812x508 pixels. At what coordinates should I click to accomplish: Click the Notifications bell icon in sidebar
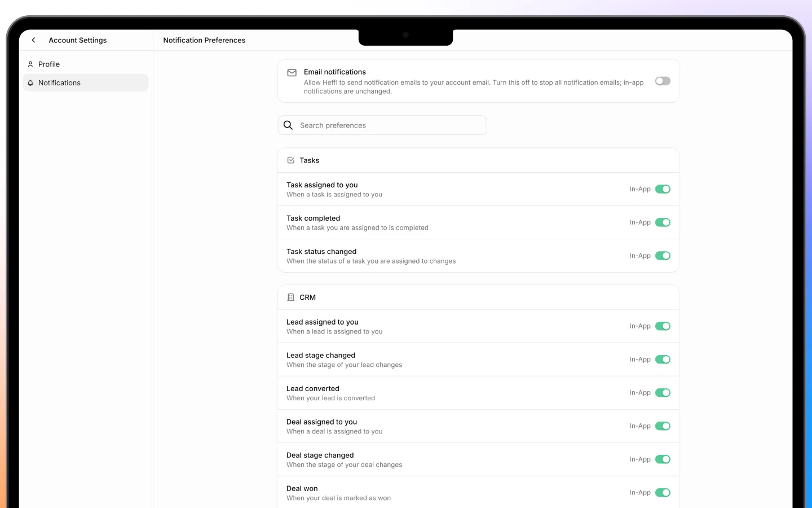(x=30, y=83)
